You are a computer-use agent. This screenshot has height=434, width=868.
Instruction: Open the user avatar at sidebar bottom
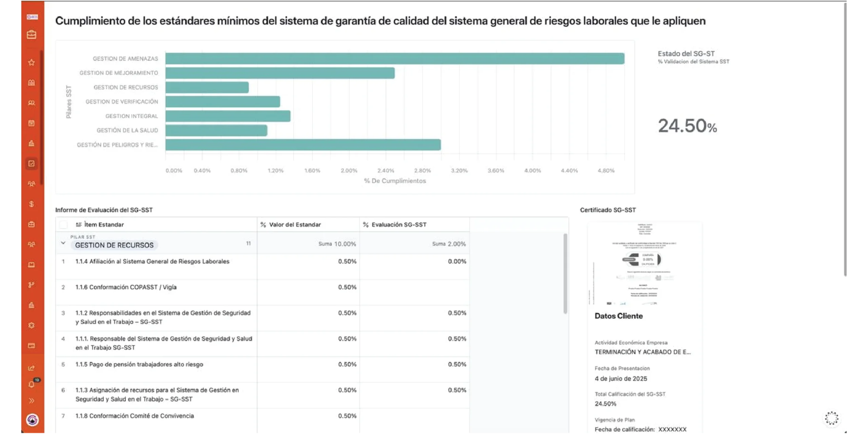[x=32, y=420]
